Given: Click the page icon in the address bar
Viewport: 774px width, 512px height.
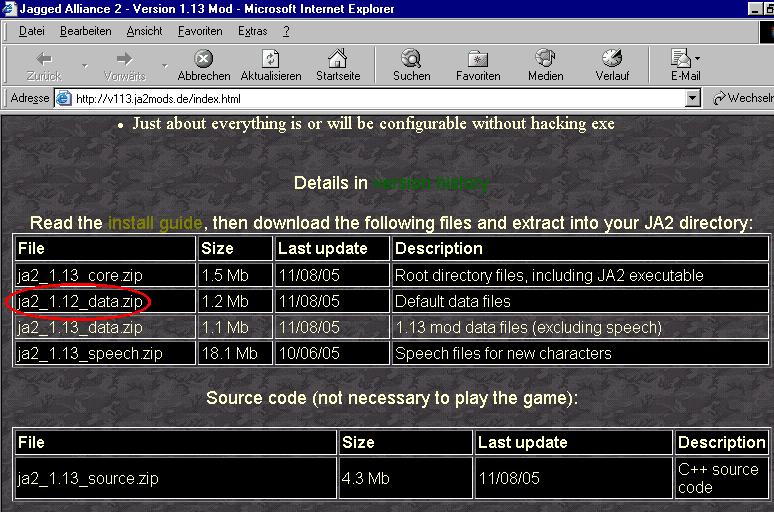Looking at the screenshot, I should click(63, 98).
